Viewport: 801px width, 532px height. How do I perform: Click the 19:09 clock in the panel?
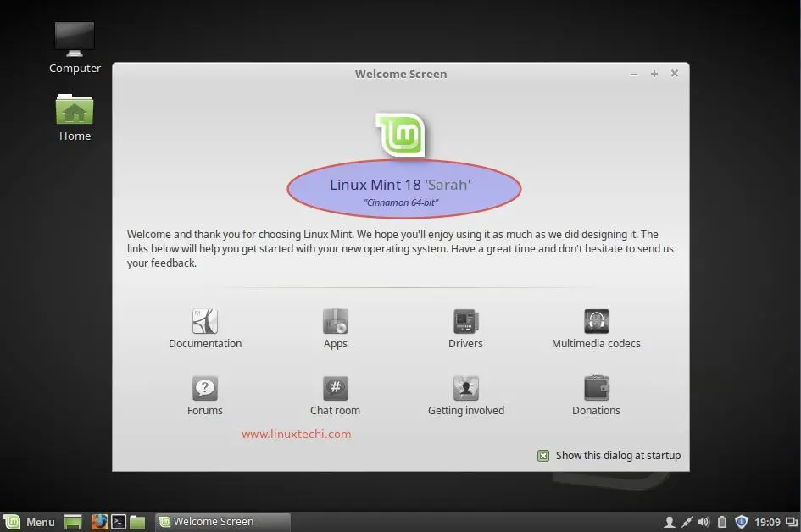[767, 523]
